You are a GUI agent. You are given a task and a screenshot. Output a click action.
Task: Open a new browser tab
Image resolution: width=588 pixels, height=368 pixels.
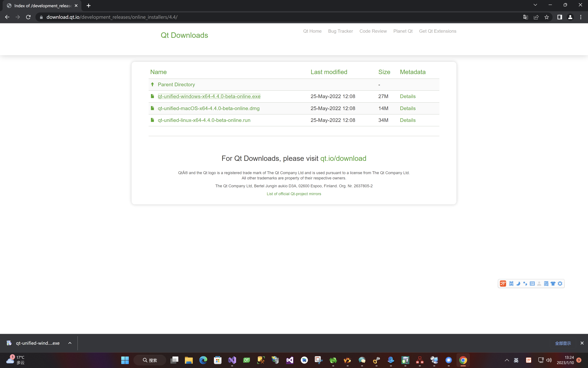click(x=88, y=6)
